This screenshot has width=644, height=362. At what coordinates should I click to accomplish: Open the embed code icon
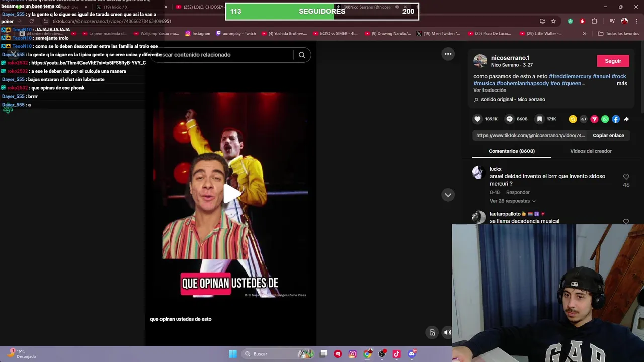pyautogui.click(x=584, y=119)
